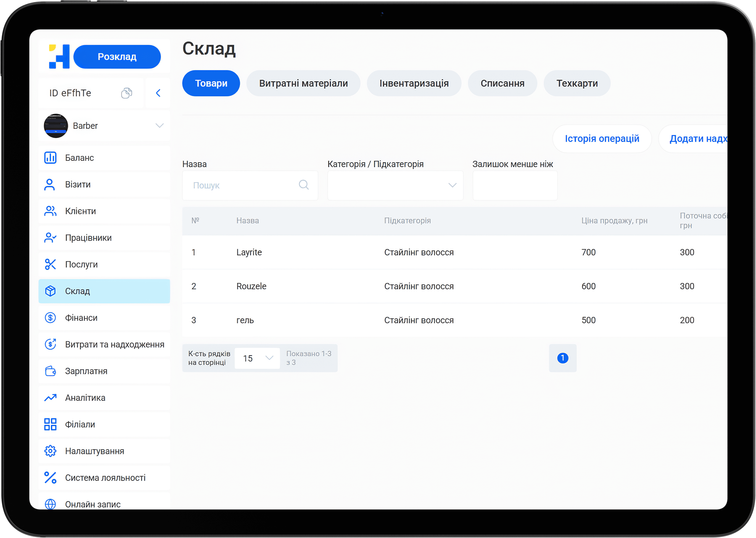
Task: Open Категорія / Підкатегорія dropdown
Action: [x=395, y=185]
